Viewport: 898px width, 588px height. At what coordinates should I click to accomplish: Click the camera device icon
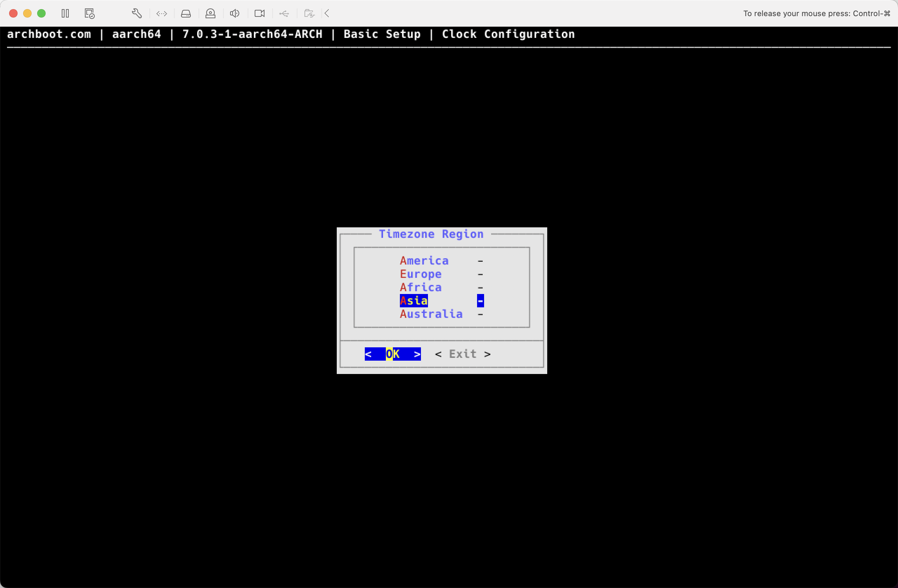pos(260,14)
